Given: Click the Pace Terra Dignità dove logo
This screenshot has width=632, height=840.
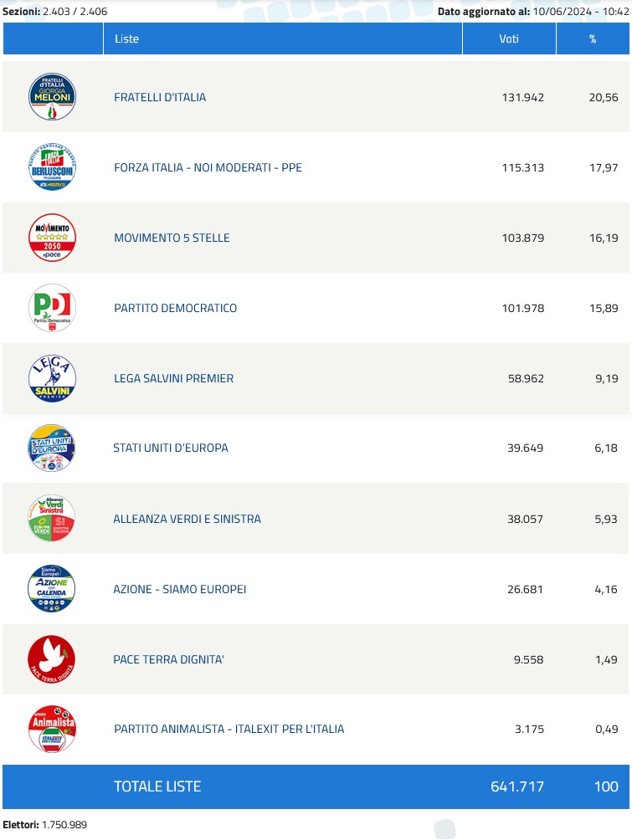Looking at the screenshot, I should tap(52, 659).
